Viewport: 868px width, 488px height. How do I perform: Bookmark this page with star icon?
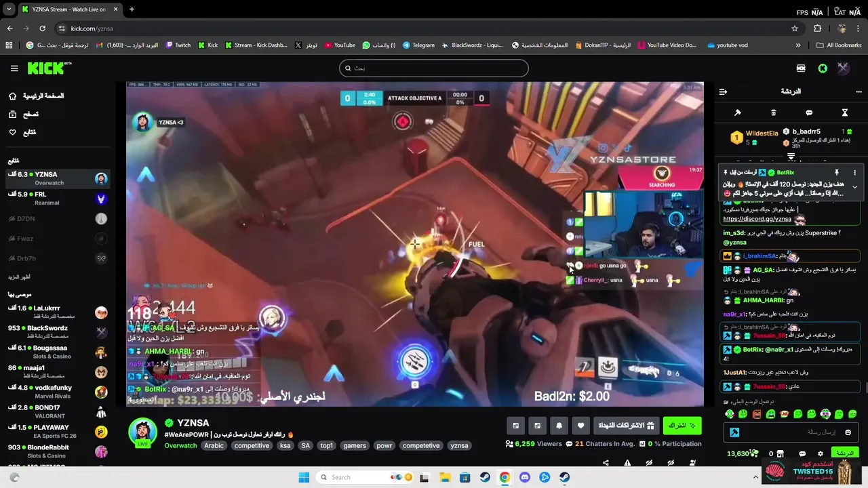pyautogui.click(x=795, y=28)
